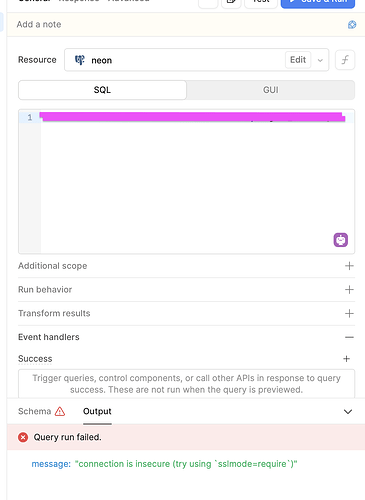Image resolution: width=365 pixels, height=500 pixels.
Task: Click the blue icon in the note bar
Action: (x=352, y=25)
